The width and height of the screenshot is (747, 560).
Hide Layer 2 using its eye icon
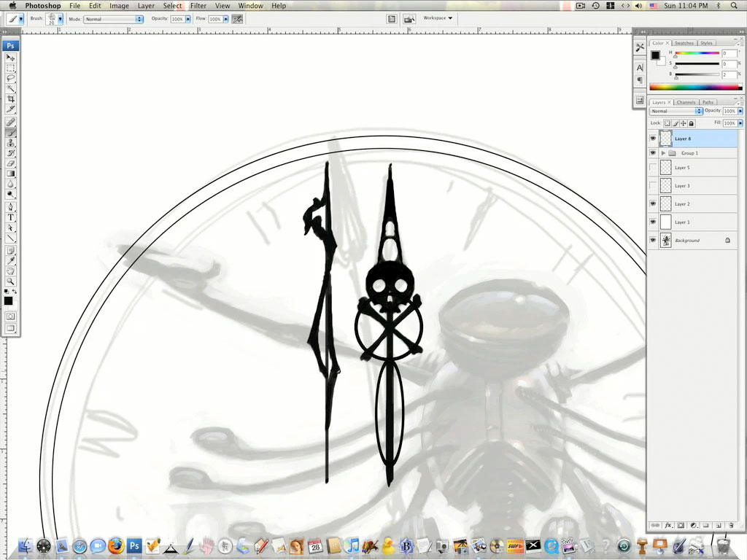point(653,204)
